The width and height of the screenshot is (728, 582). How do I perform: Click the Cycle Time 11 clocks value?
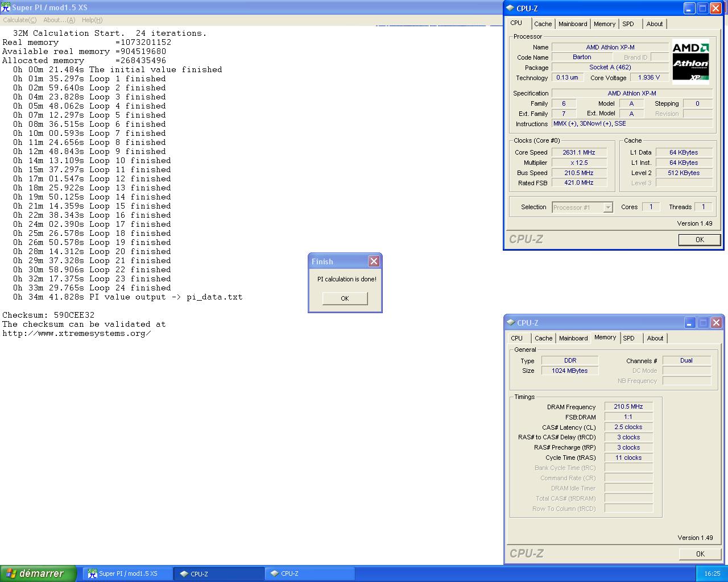(x=628, y=458)
